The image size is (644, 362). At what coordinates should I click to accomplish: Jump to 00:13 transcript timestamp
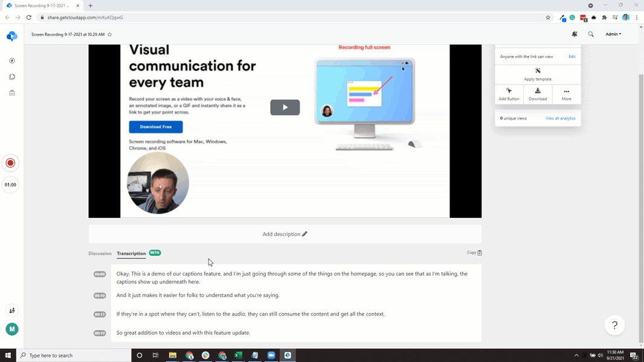[x=100, y=314]
